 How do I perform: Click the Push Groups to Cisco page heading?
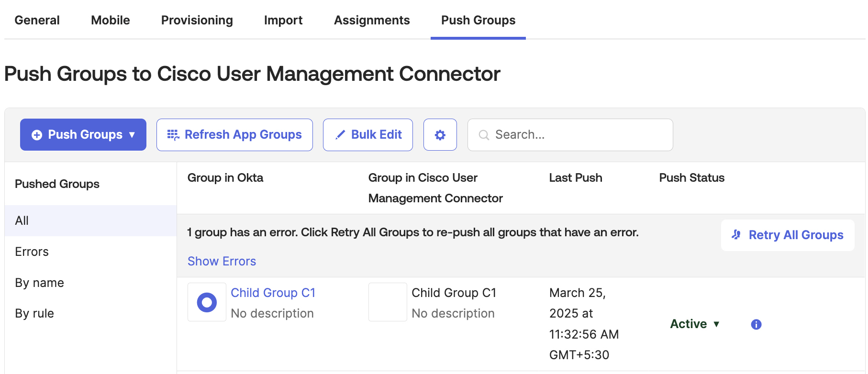coord(252,74)
